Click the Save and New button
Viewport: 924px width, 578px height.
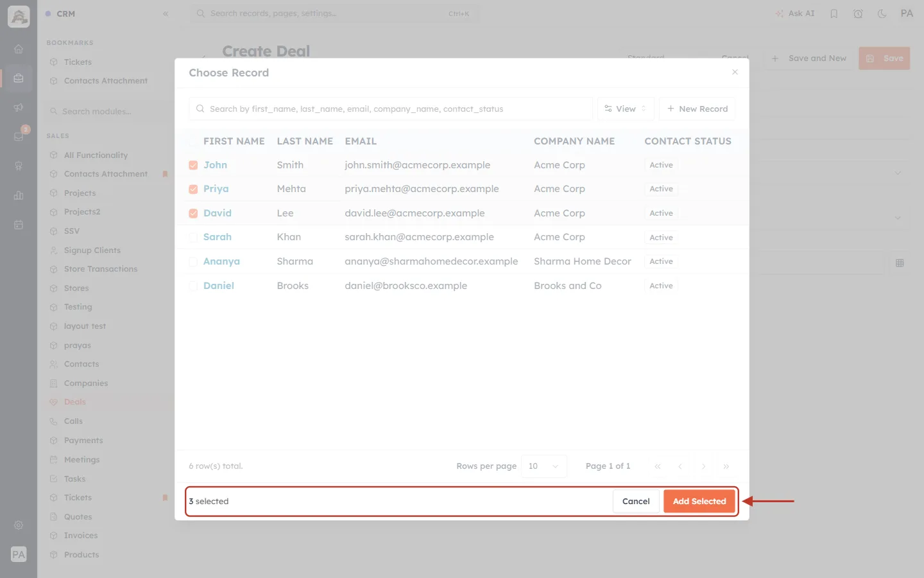tap(809, 58)
